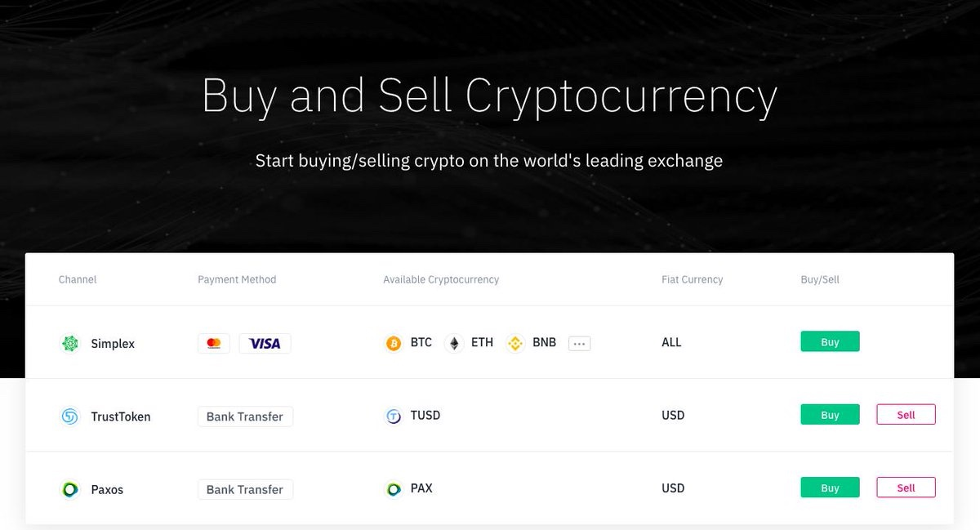Click the Available Cryptocurrency column header
The height and width of the screenshot is (530, 980).
pos(441,279)
